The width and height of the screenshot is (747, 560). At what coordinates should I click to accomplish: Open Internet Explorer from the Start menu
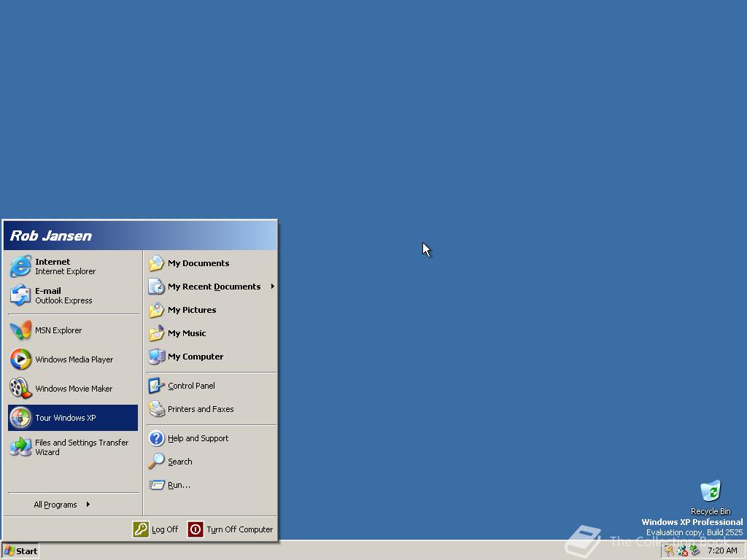pyautogui.click(x=73, y=266)
